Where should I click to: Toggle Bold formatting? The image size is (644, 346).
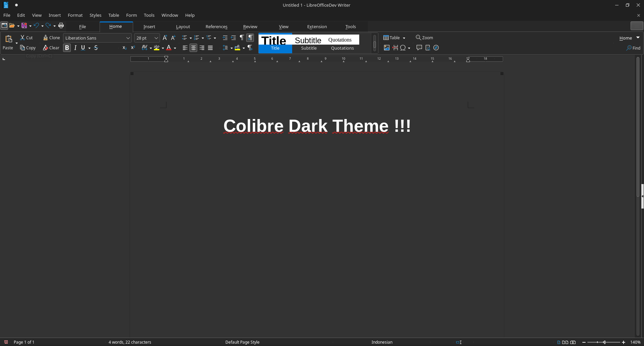[67, 48]
